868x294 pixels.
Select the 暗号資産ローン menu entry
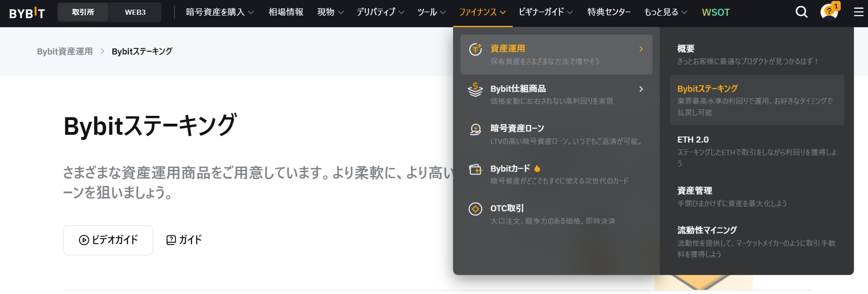[556, 134]
